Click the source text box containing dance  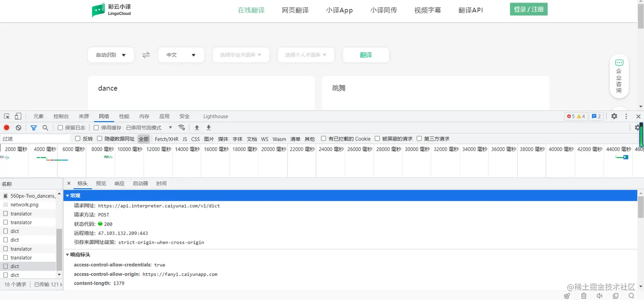click(201, 92)
